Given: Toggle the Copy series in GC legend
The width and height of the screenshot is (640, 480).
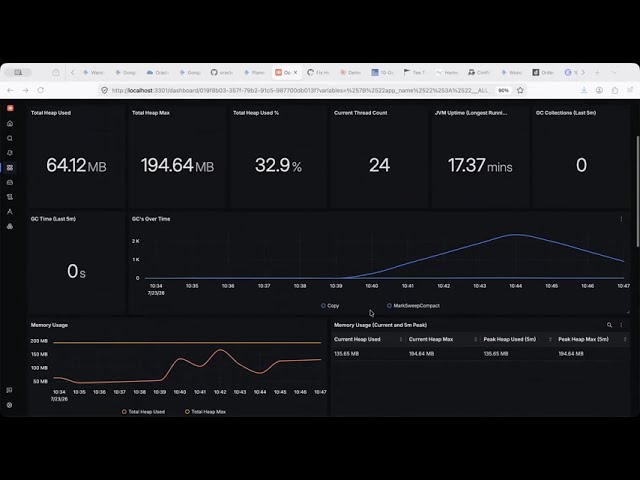Looking at the screenshot, I should 330,306.
